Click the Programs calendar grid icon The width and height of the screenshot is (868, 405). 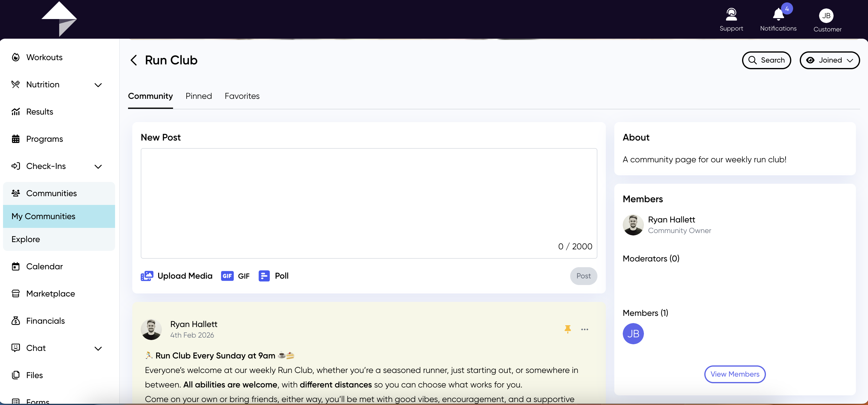click(15, 139)
